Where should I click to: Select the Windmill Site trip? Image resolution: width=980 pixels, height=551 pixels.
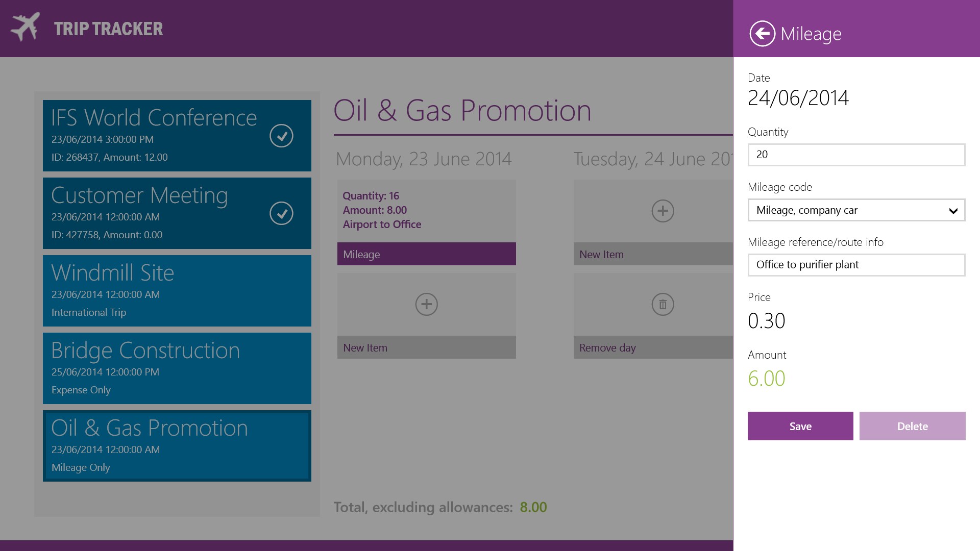coord(177,291)
